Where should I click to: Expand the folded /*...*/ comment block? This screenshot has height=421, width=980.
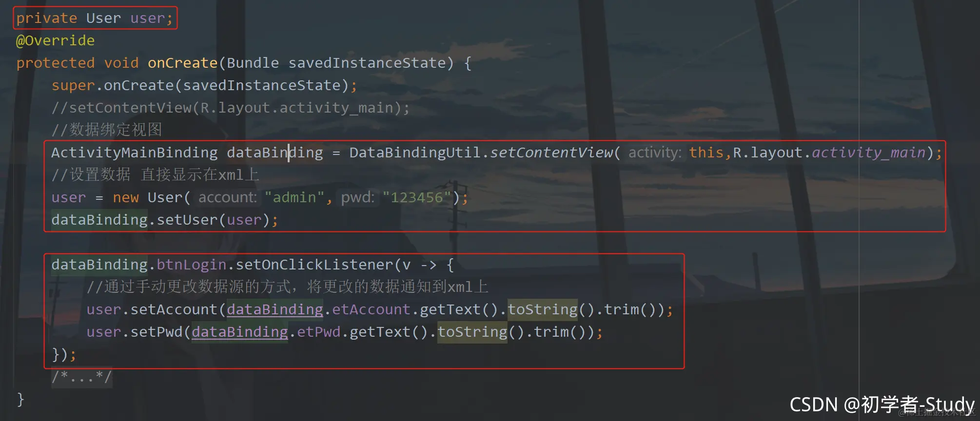(x=82, y=377)
